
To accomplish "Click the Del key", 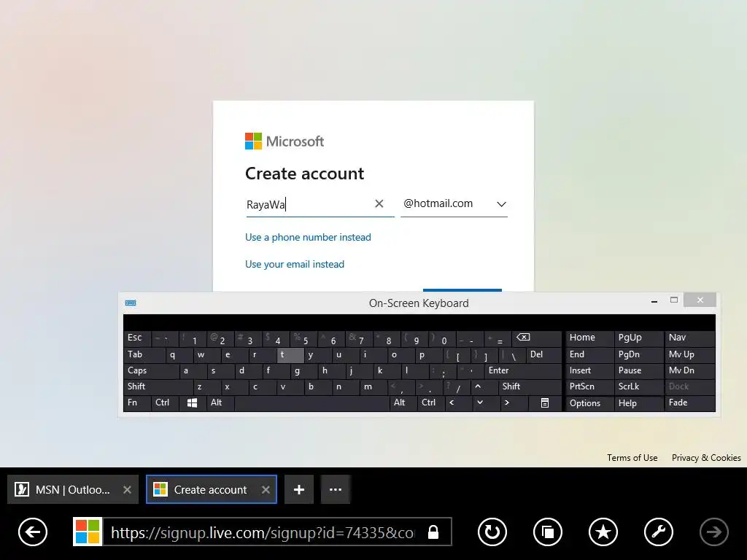I will coord(543,355).
